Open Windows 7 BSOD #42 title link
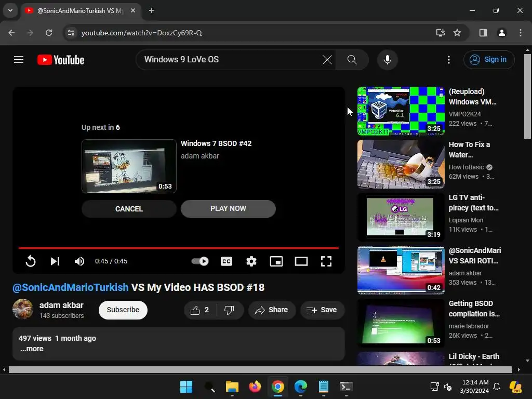This screenshot has height=399, width=532. click(x=216, y=143)
